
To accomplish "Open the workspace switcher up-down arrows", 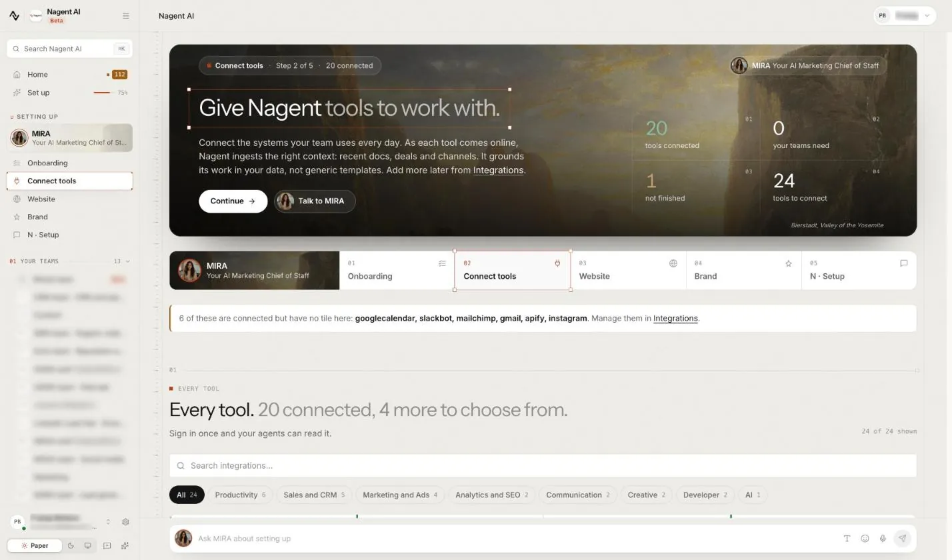I will tap(108, 522).
